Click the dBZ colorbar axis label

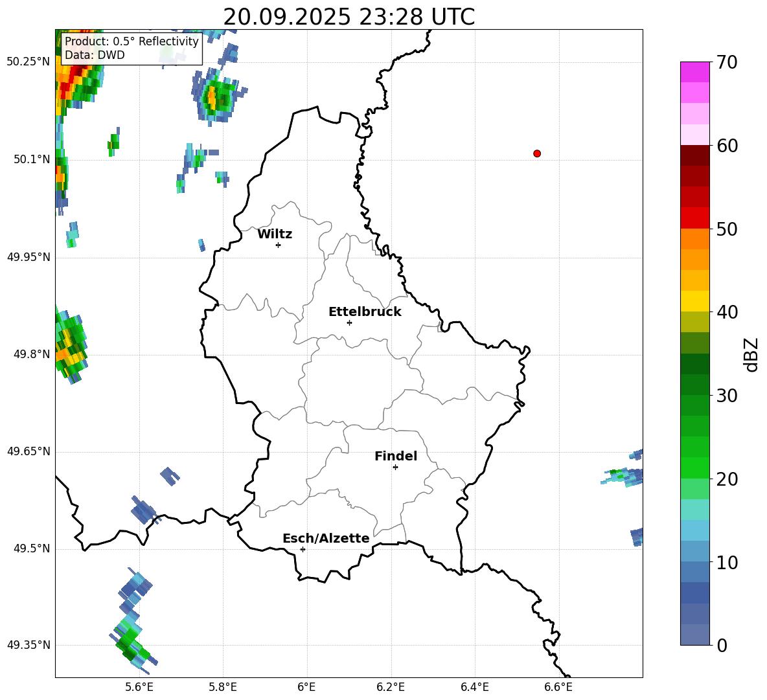coord(752,355)
